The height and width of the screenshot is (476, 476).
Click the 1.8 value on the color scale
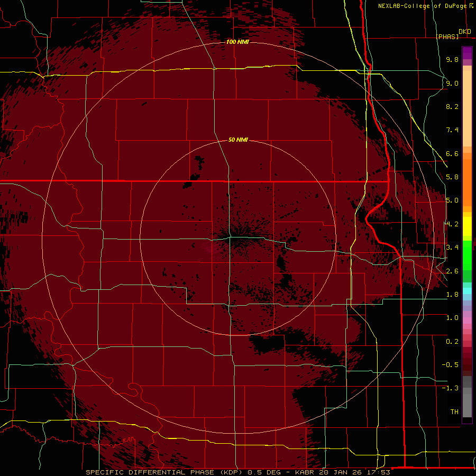click(x=452, y=295)
